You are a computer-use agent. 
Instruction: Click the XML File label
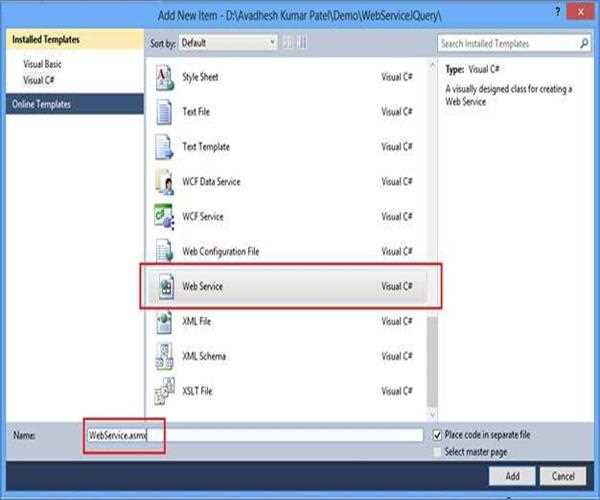[x=197, y=321]
